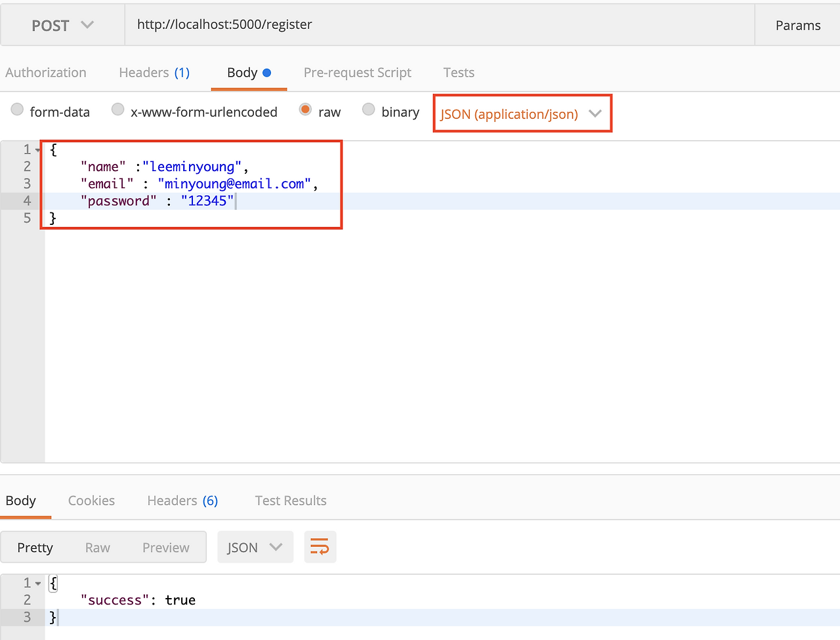Open the response Headers (6) tab

coord(182,500)
